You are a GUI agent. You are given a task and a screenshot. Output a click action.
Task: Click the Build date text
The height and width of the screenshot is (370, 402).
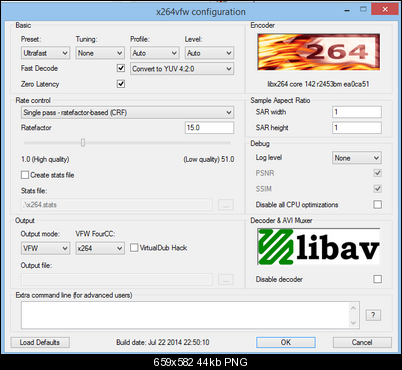(163, 342)
